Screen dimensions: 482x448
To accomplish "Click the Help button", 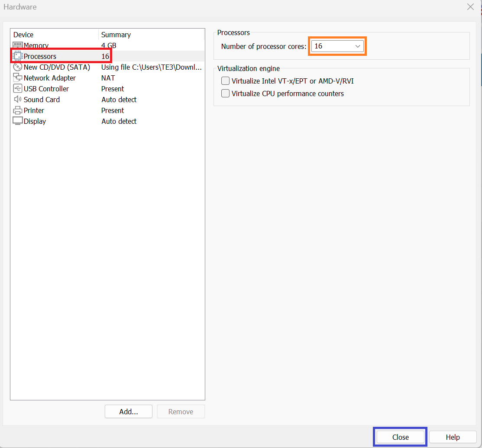I will pyautogui.click(x=453, y=437).
